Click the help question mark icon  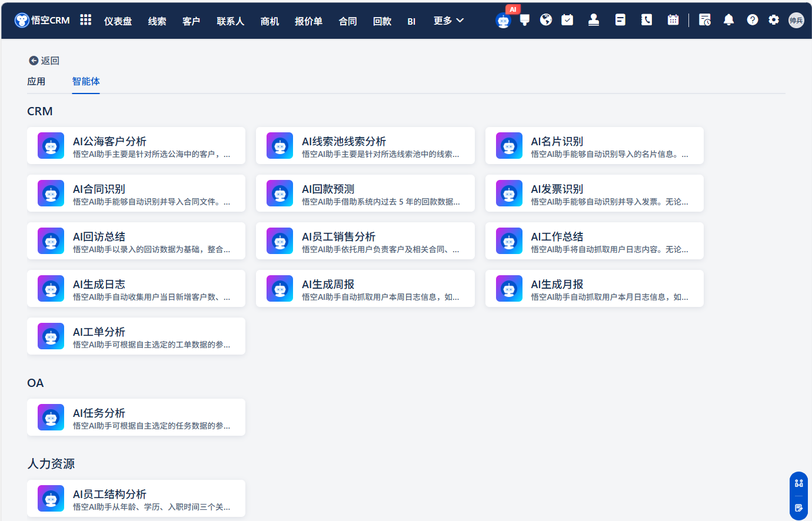click(753, 20)
